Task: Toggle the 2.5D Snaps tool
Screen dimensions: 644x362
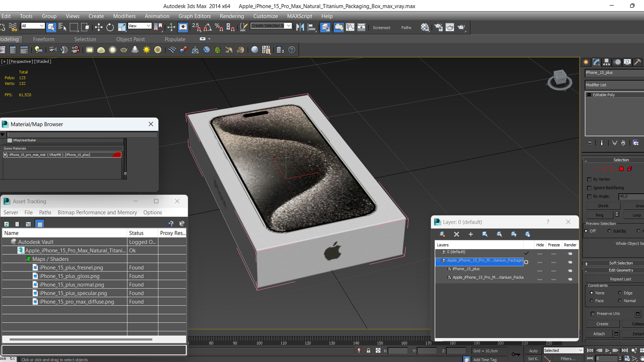Action: (197, 27)
